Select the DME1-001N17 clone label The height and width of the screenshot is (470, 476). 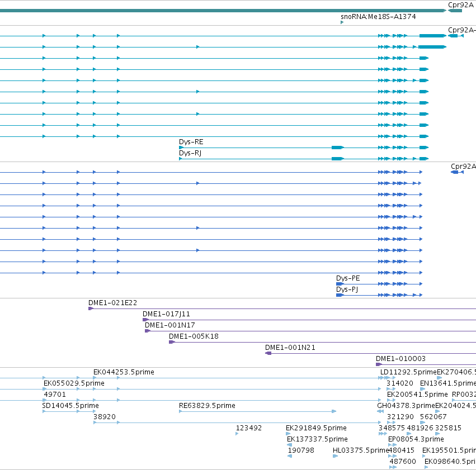169,325
